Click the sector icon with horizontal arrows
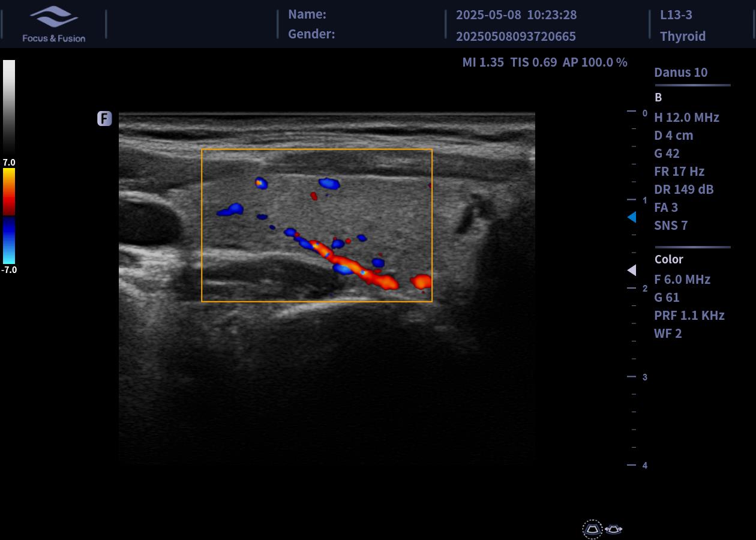The image size is (756, 540). coord(613,529)
